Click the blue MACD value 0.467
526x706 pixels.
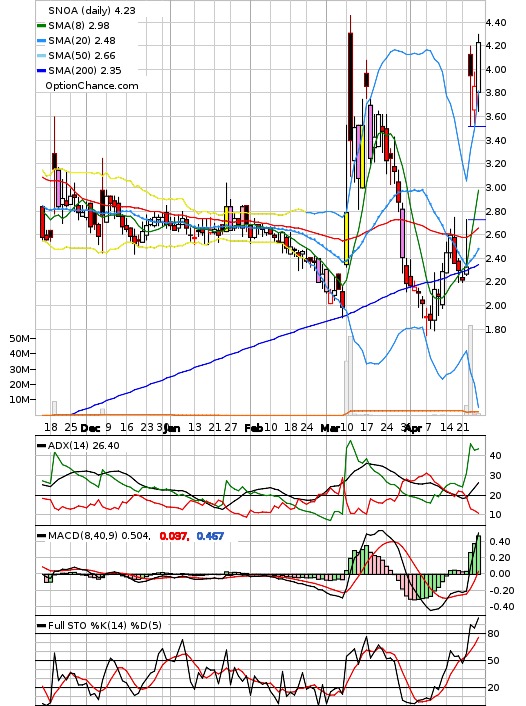click(x=210, y=536)
